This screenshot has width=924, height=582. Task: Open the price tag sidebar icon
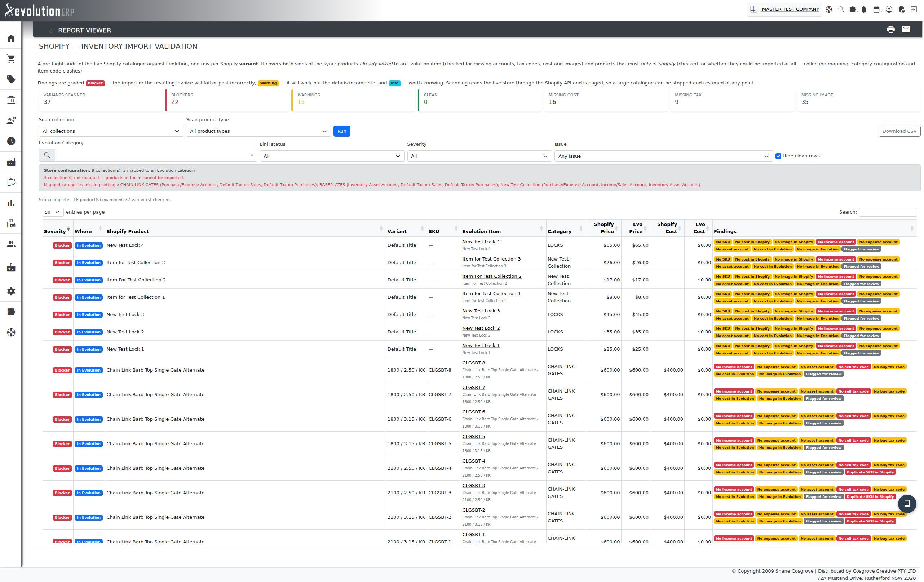coord(11,79)
